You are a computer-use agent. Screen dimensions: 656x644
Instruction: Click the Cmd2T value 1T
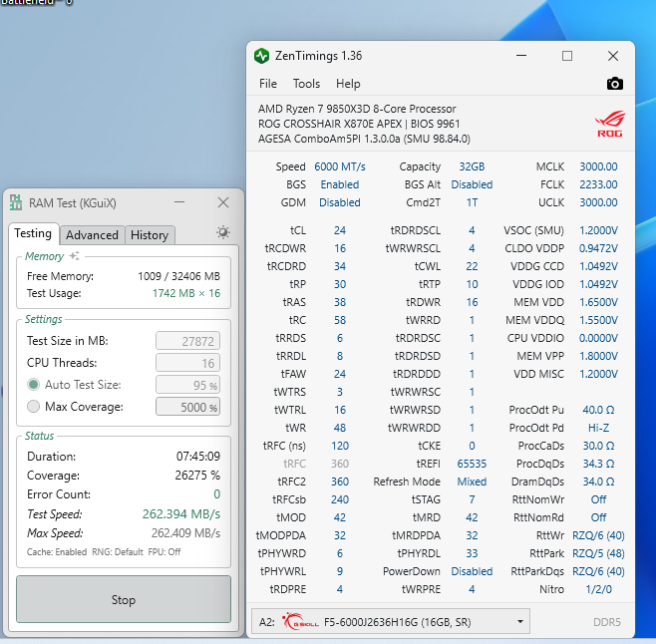(x=472, y=202)
